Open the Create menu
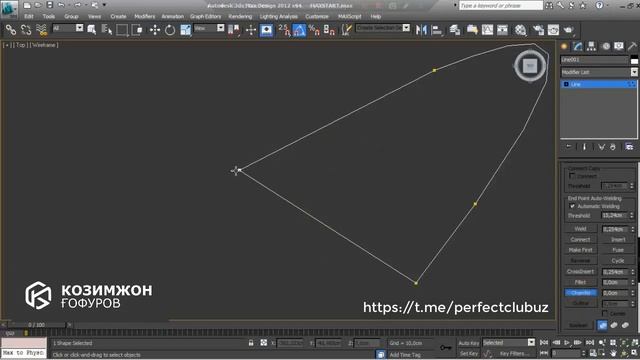640x360 pixels. click(x=118, y=16)
